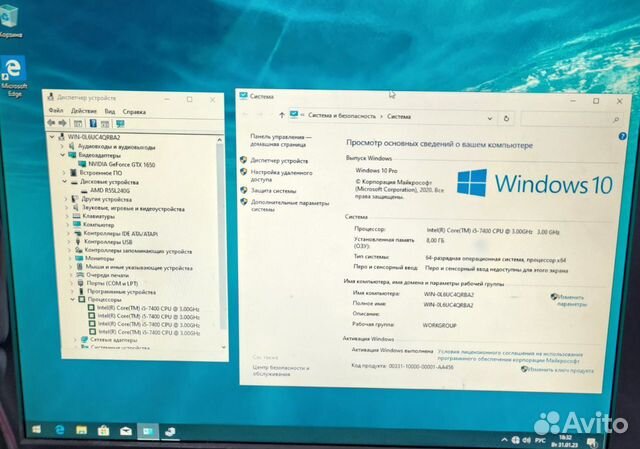Click the Forward arrow in Device Manager toolbar
This screenshot has width=640, height=449.
coord(62,123)
